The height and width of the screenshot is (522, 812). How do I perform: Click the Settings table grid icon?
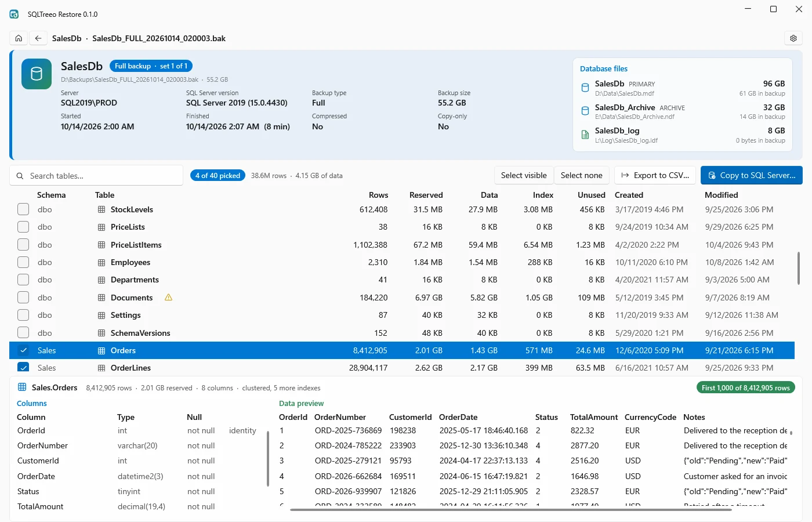(101, 316)
